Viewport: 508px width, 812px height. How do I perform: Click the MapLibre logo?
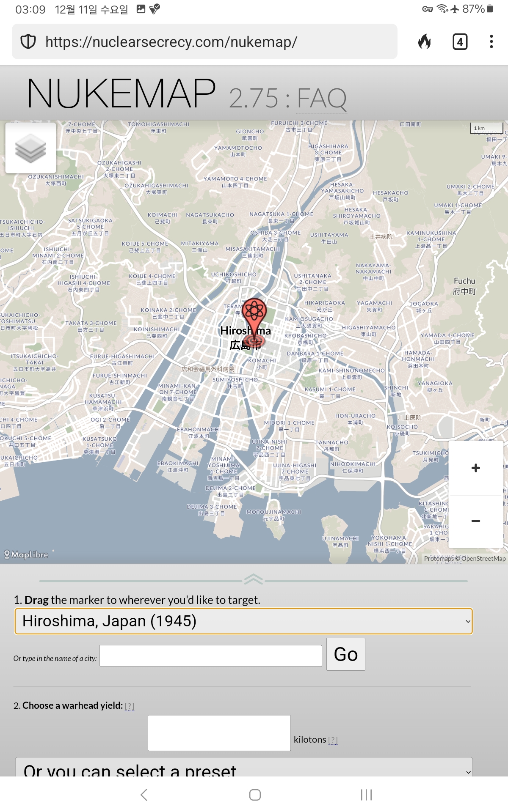(26, 554)
